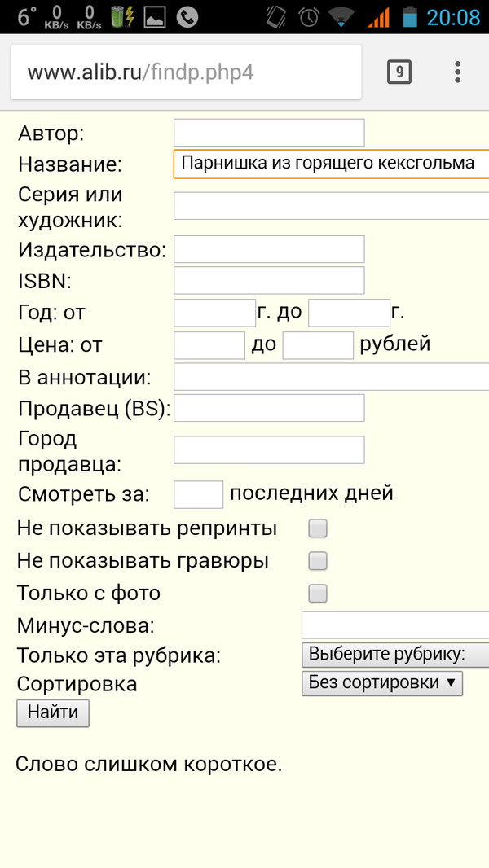Screen dimensions: 489x868
Task: Expand the 'Без сортировки' sorting dropdown
Action: click(381, 683)
